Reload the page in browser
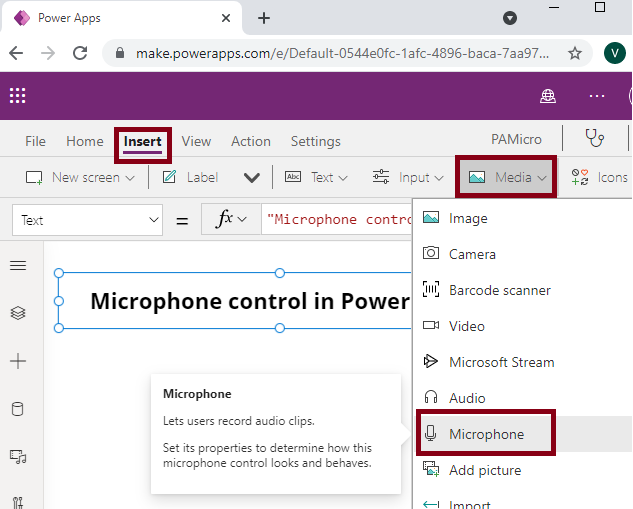The height and width of the screenshot is (509, 633). click(x=80, y=53)
